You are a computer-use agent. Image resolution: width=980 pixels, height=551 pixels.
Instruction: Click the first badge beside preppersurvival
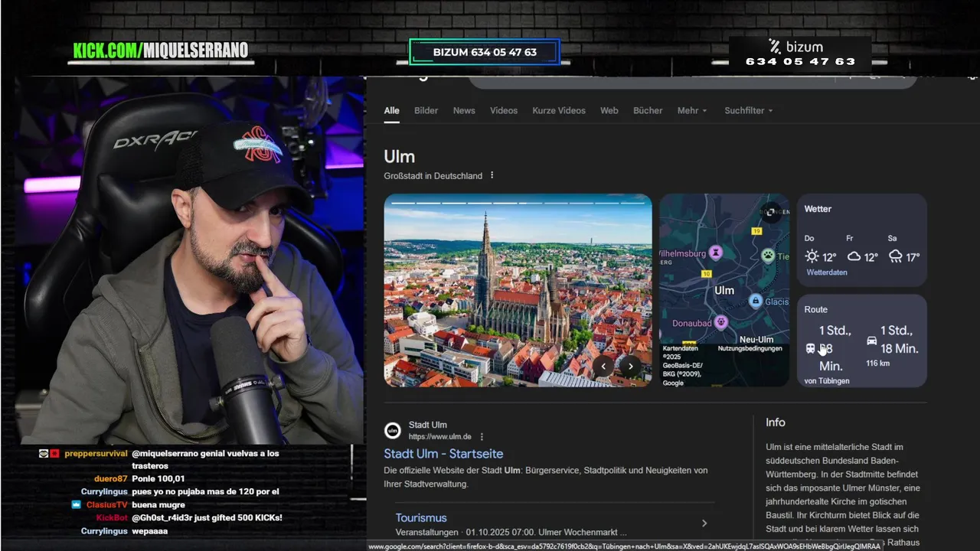coord(44,453)
